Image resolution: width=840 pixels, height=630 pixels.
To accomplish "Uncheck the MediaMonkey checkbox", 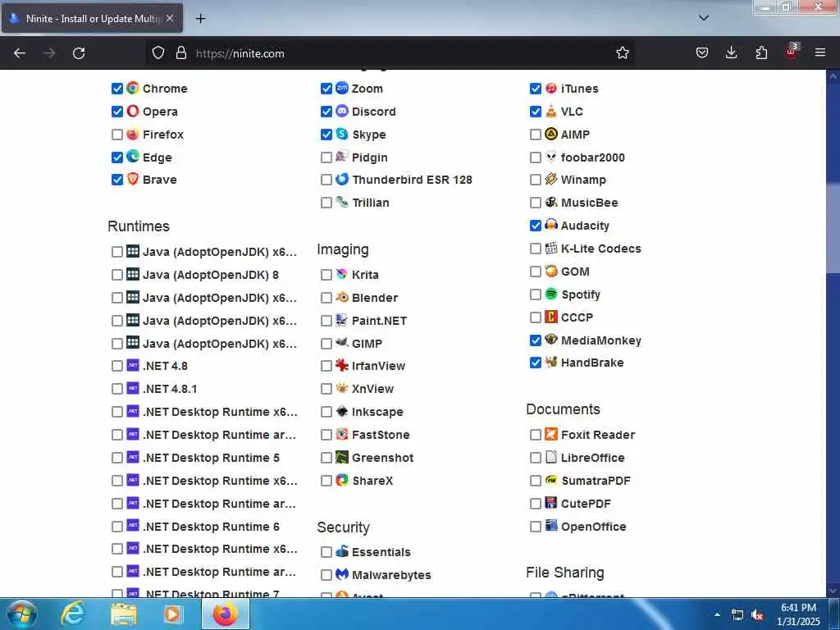I will click(535, 340).
